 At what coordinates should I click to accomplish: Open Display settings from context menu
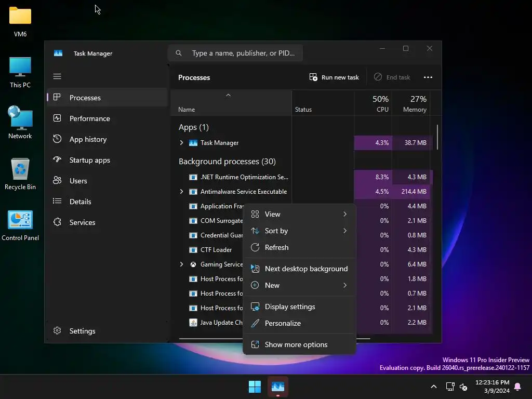pos(299,307)
